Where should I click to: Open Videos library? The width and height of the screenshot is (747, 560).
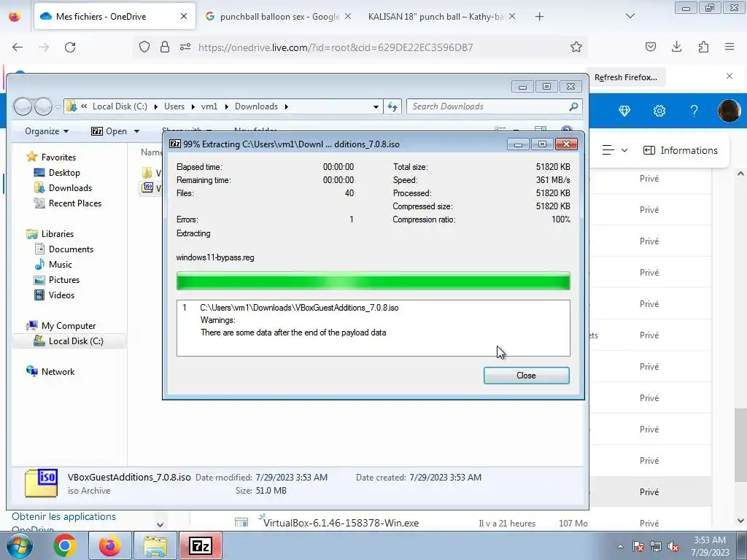tap(61, 295)
